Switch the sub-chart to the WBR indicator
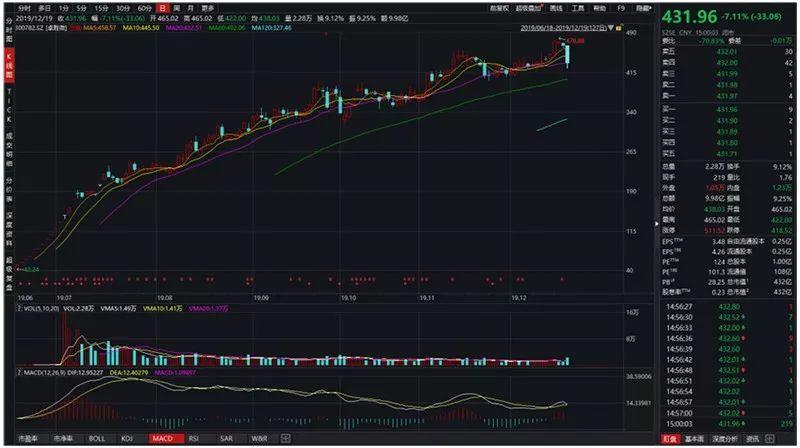 (259, 438)
